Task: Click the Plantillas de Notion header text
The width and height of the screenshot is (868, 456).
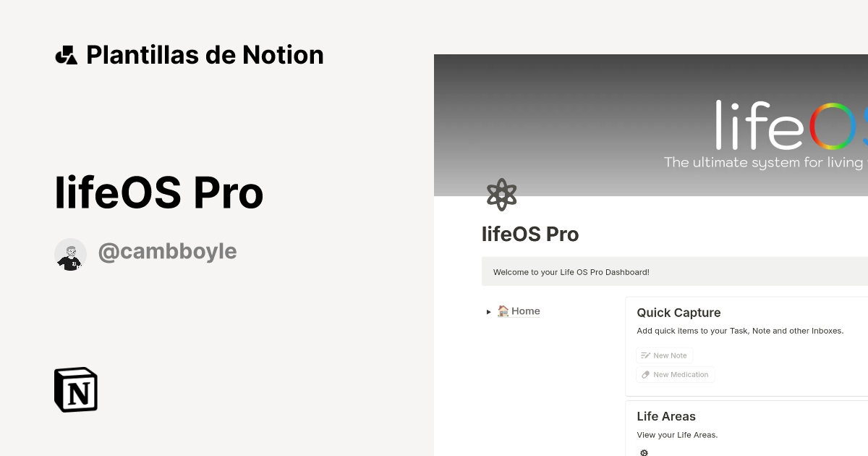Action: pos(205,54)
